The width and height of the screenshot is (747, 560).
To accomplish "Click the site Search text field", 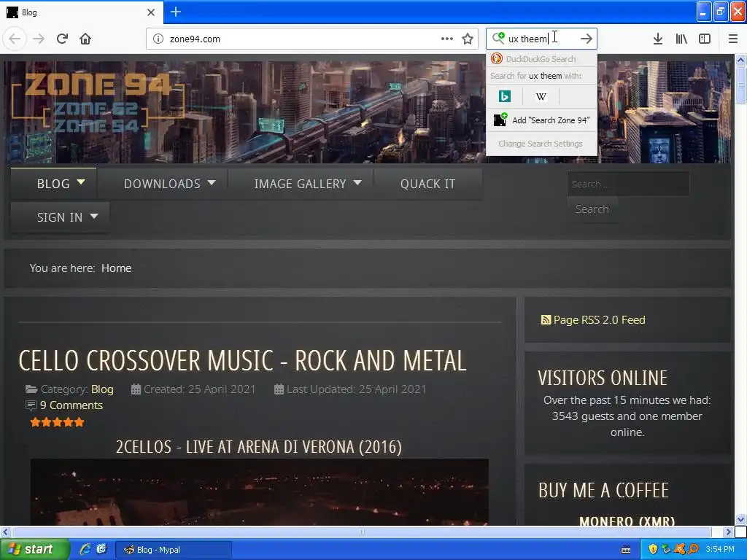I will tap(628, 184).
